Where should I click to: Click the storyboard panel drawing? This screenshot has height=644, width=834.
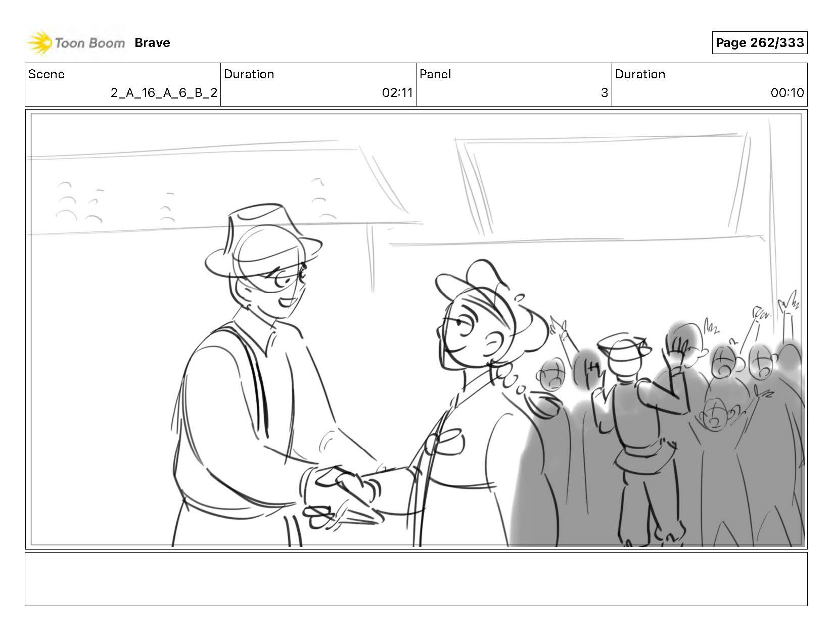click(416, 329)
